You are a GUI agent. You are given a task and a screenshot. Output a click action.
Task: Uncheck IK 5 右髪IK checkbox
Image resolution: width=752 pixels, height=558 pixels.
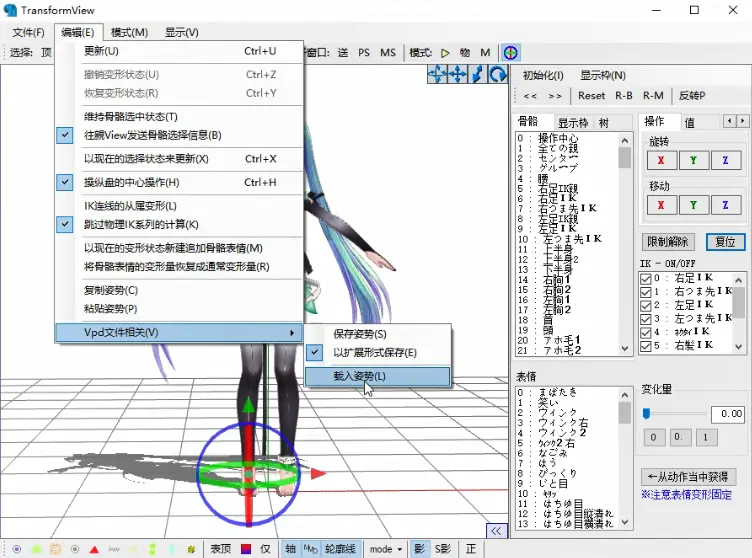coord(646,346)
